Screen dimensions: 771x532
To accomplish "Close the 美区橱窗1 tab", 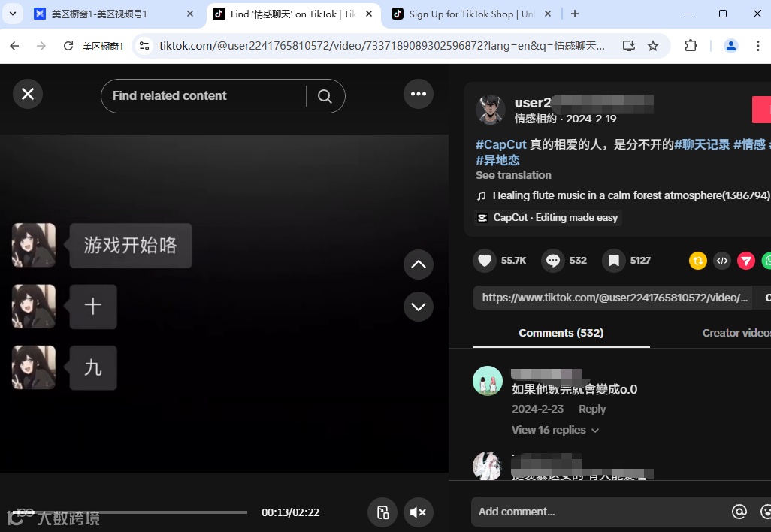I will (190, 14).
